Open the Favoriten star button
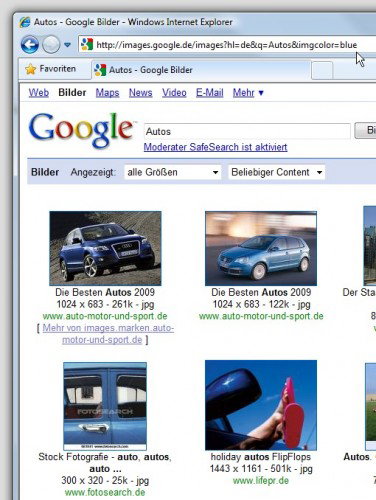Viewport: 376px width, 500px height. [x=51, y=69]
